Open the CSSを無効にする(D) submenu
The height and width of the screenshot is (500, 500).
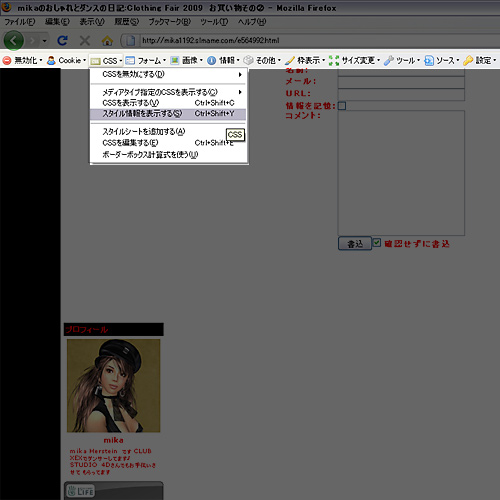(x=168, y=74)
